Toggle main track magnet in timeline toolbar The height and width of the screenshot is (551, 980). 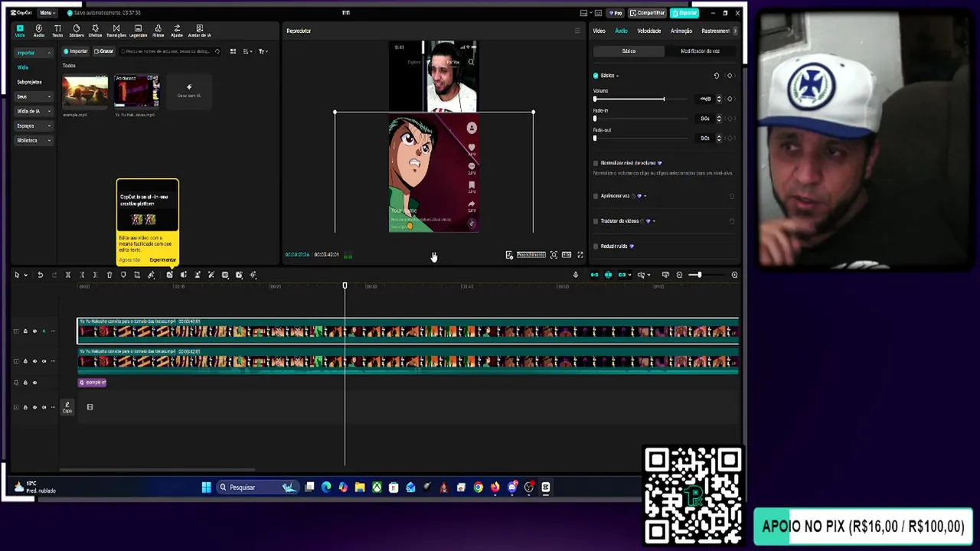point(594,275)
